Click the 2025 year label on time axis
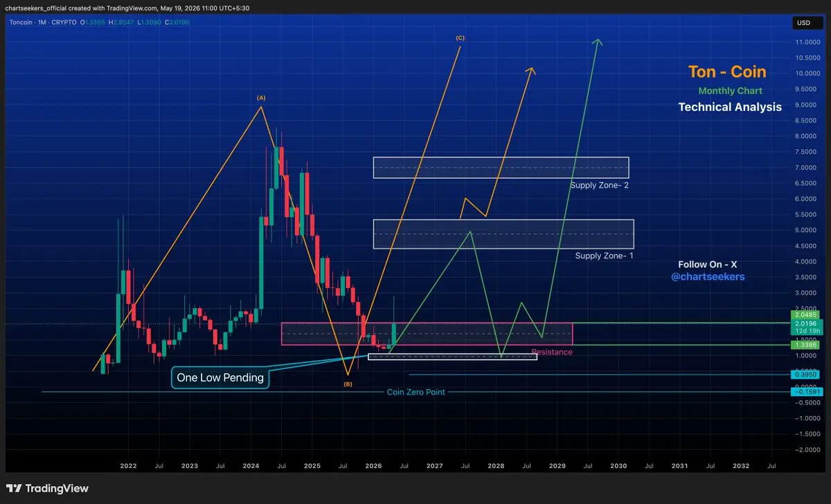The width and height of the screenshot is (831, 504). 312,467
